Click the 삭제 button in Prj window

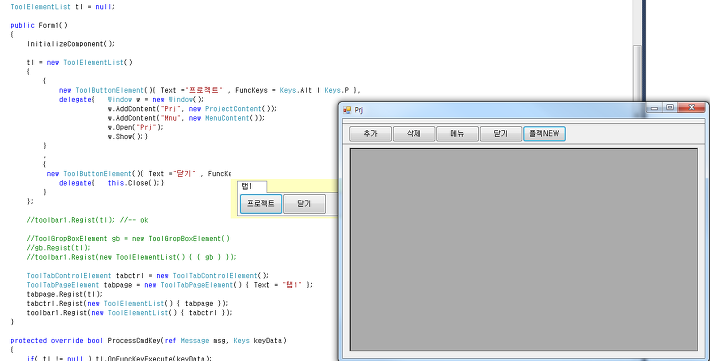click(413, 134)
